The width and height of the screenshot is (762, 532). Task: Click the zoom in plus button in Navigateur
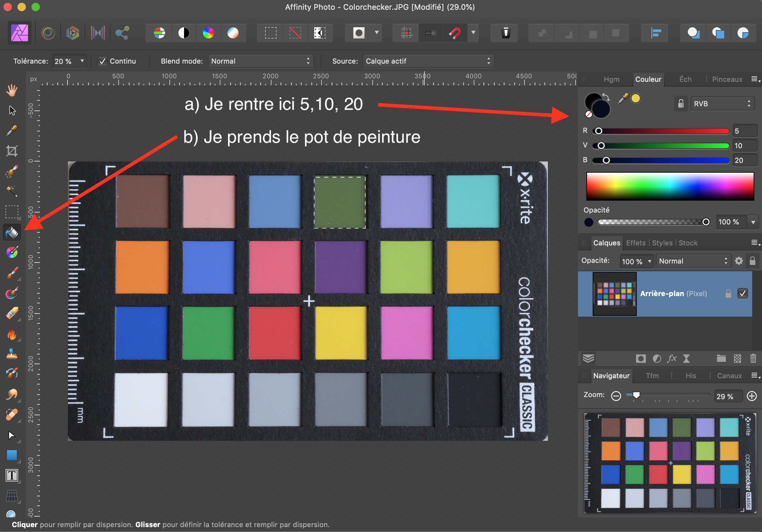coord(752,396)
